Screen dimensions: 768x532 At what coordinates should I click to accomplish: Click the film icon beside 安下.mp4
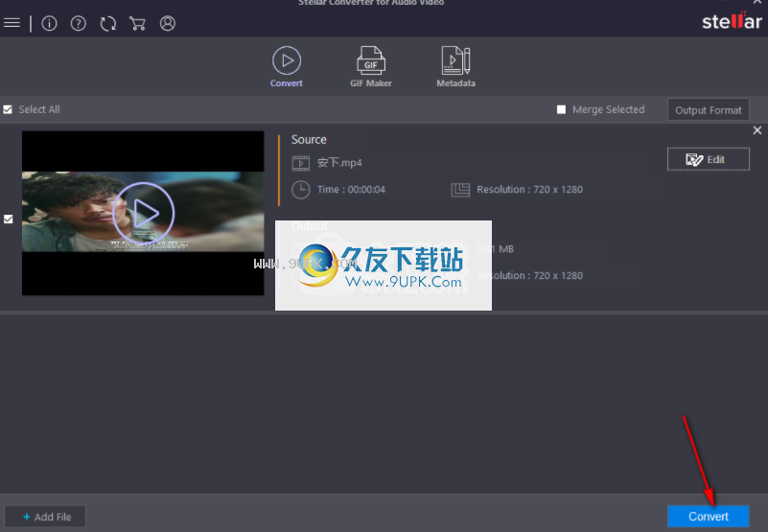[x=301, y=163]
